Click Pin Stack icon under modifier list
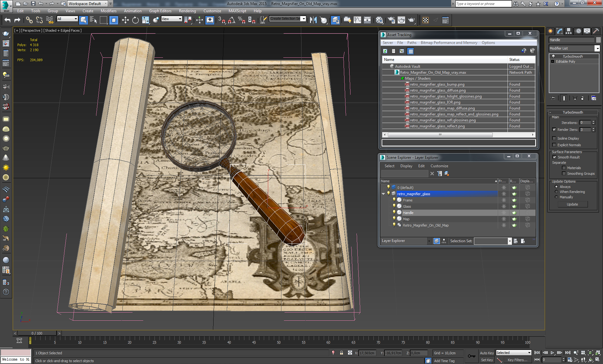Image resolution: width=603 pixels, height=364 pixels. tap(553, 98)
